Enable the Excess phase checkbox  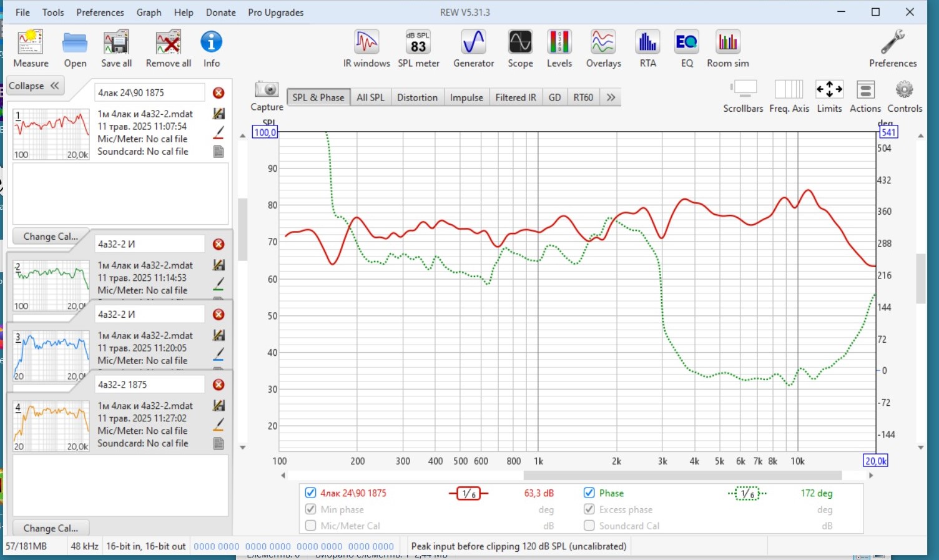pos(589,509)
